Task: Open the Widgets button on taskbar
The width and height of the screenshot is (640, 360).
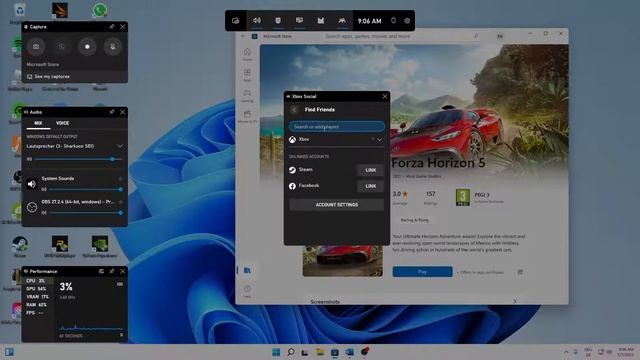Action: [x=9, y=352]
